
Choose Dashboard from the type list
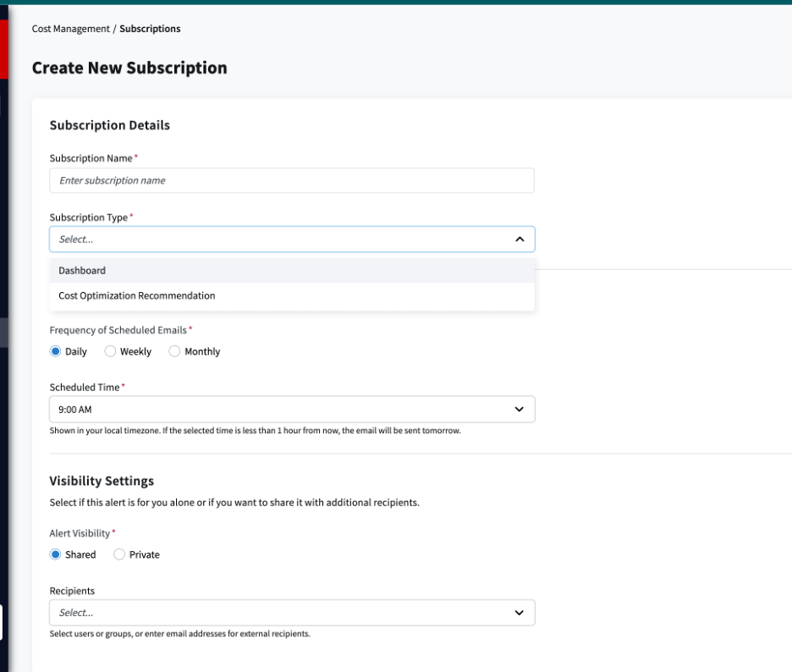coord(292,270)
